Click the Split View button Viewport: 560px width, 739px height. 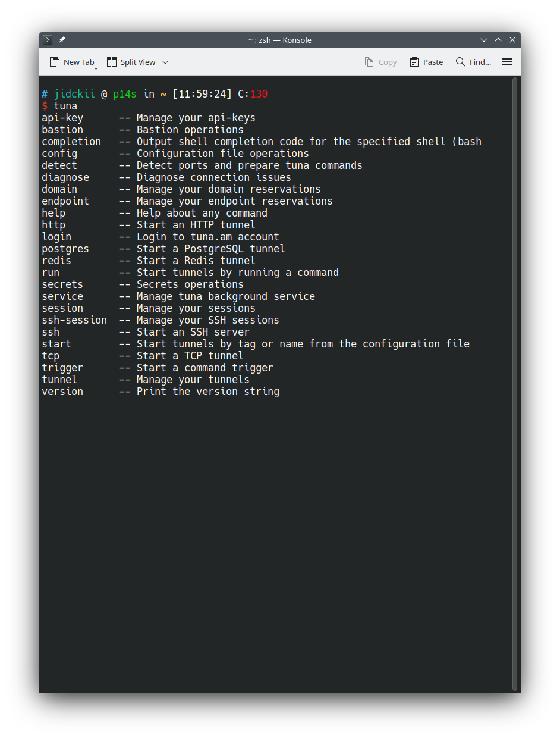pos(131,62)
